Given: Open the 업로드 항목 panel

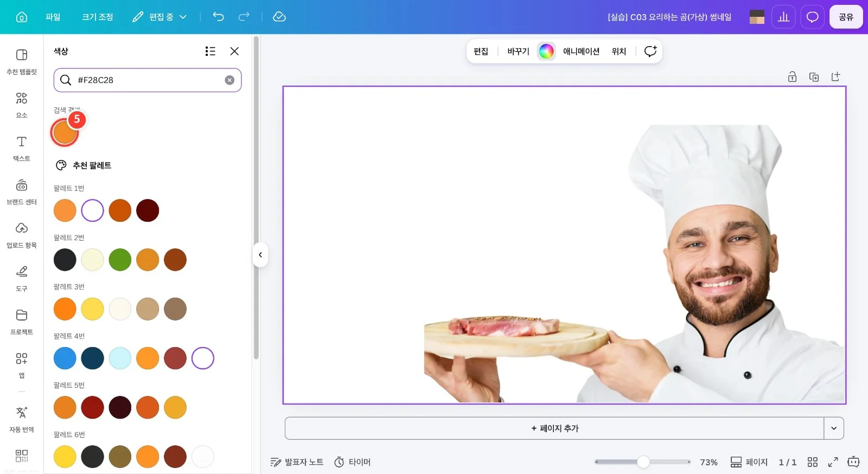Looking at the screenshot, I should [22, 235].
